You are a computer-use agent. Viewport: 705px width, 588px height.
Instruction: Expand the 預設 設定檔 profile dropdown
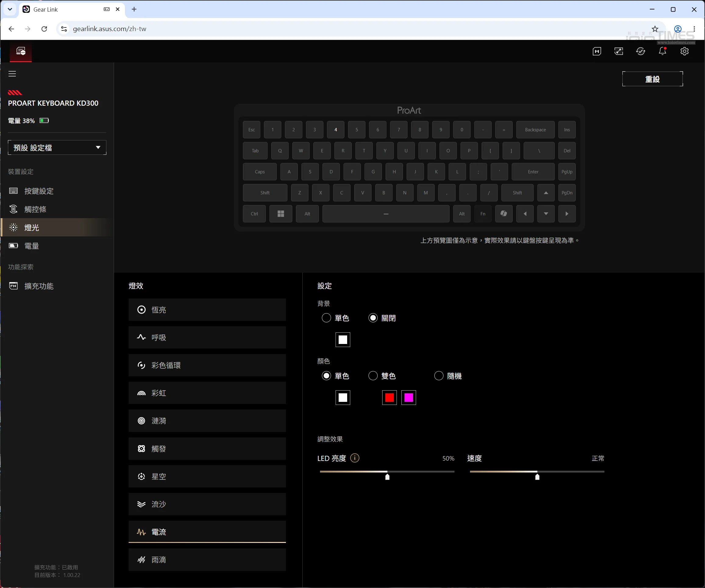coord(57,148)
